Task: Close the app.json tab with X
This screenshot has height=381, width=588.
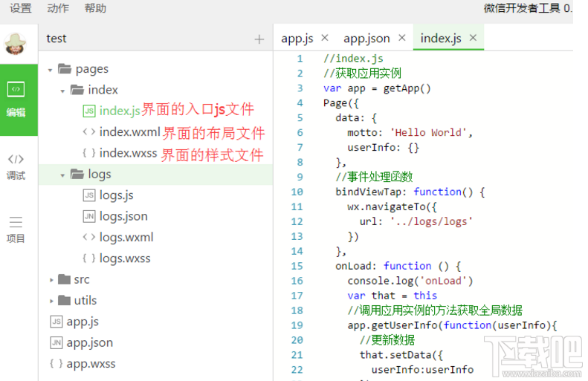Action: [x=402, y=38]
